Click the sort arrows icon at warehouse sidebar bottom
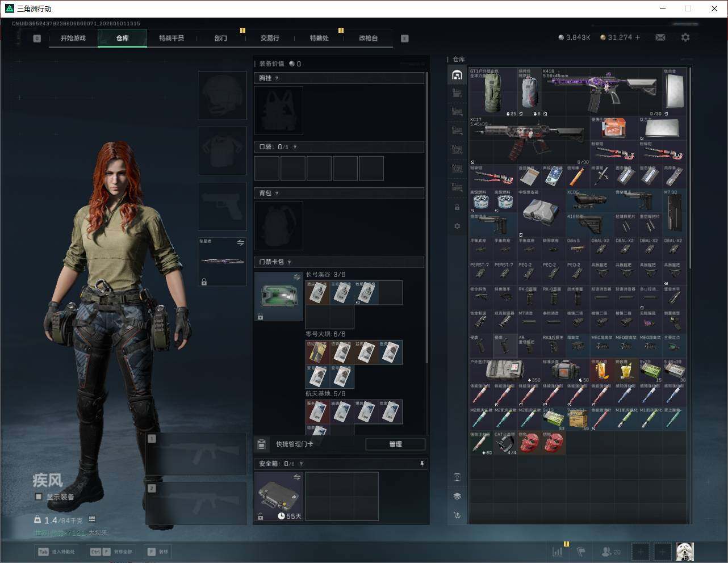The height and width of the screenshot is (563, 728). click(457, 515)
